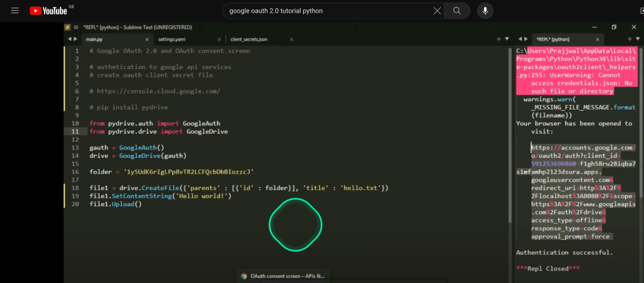The height and width of the screenshot is (283, 644).
Task: Clear the YouTube search query
Action: tap(438, 11)
